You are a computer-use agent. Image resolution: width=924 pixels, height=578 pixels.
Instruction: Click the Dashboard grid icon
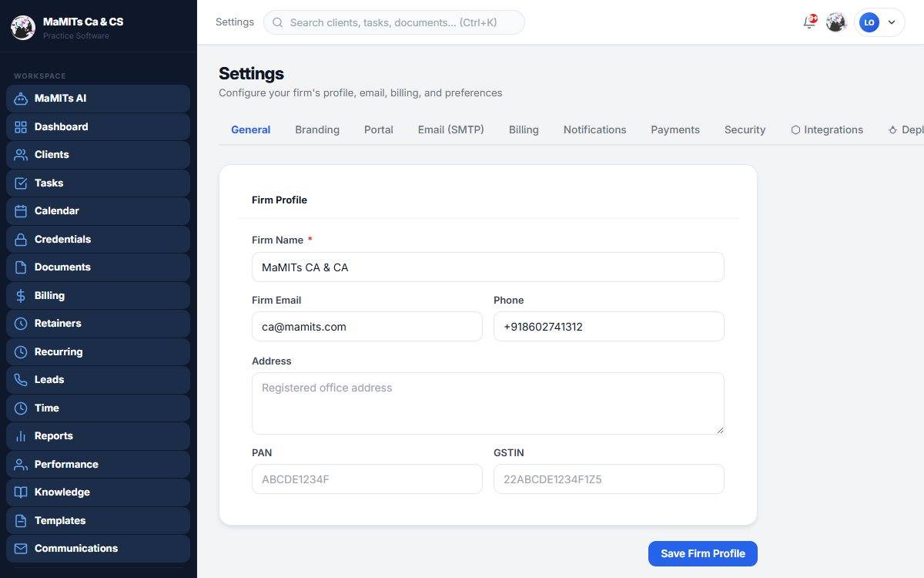click(21, 127)
